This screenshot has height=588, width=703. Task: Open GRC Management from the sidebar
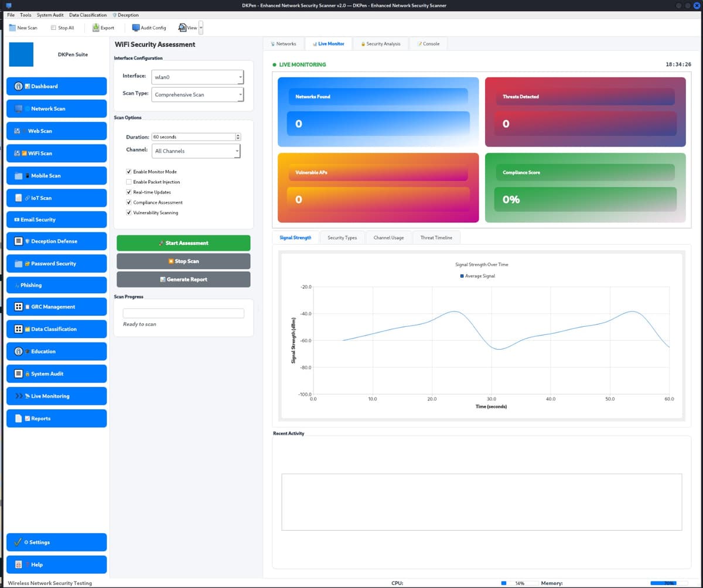(x=56, y=306)
